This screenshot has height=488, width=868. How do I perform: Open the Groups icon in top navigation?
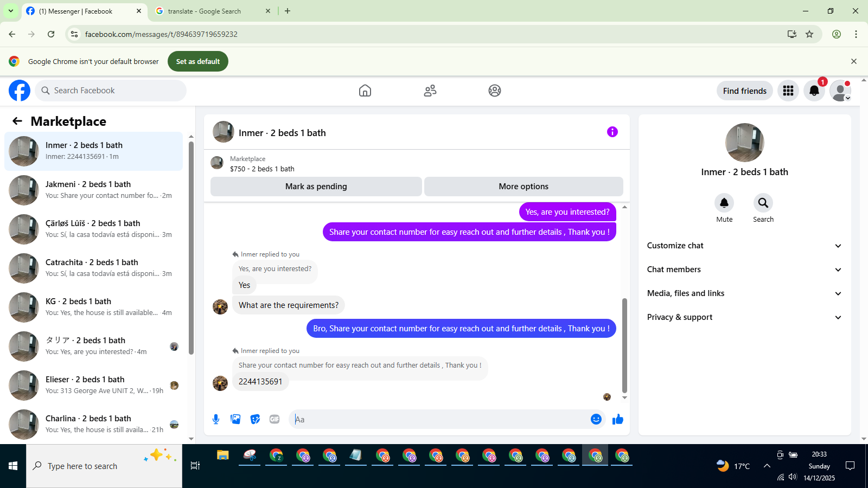[x=495, y=91]
